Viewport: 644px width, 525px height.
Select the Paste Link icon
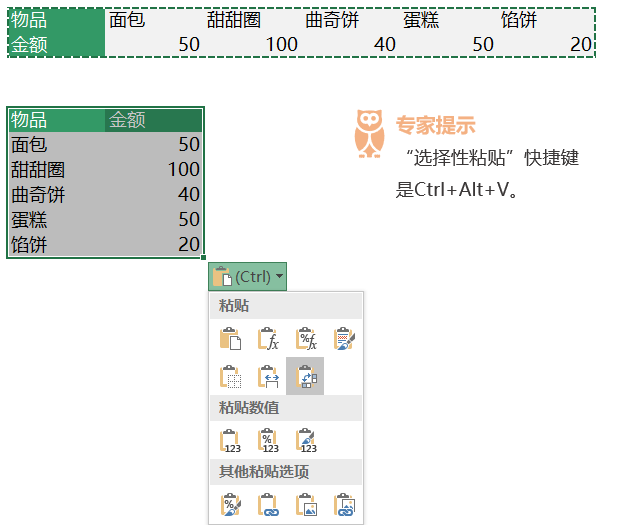(268, 505)
